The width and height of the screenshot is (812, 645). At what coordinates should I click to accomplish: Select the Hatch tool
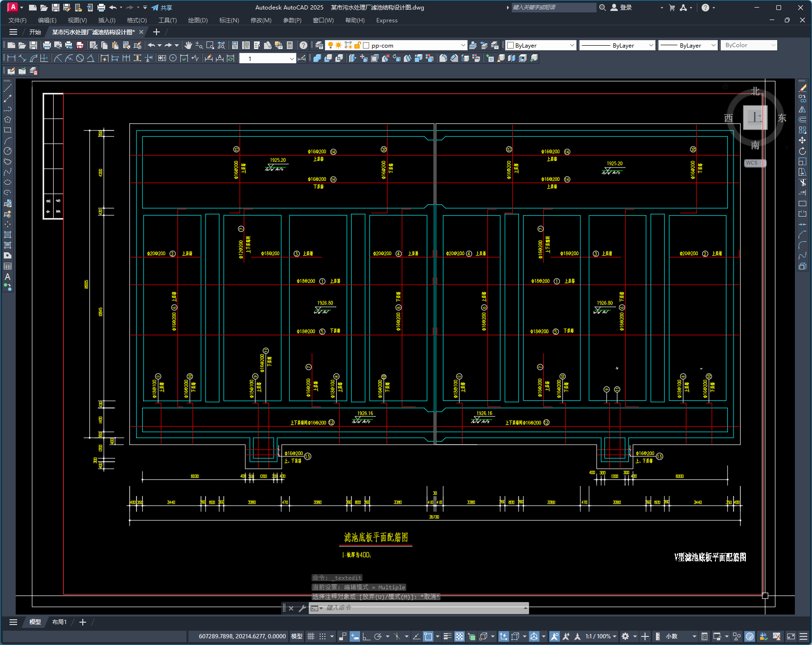[8, 235]
